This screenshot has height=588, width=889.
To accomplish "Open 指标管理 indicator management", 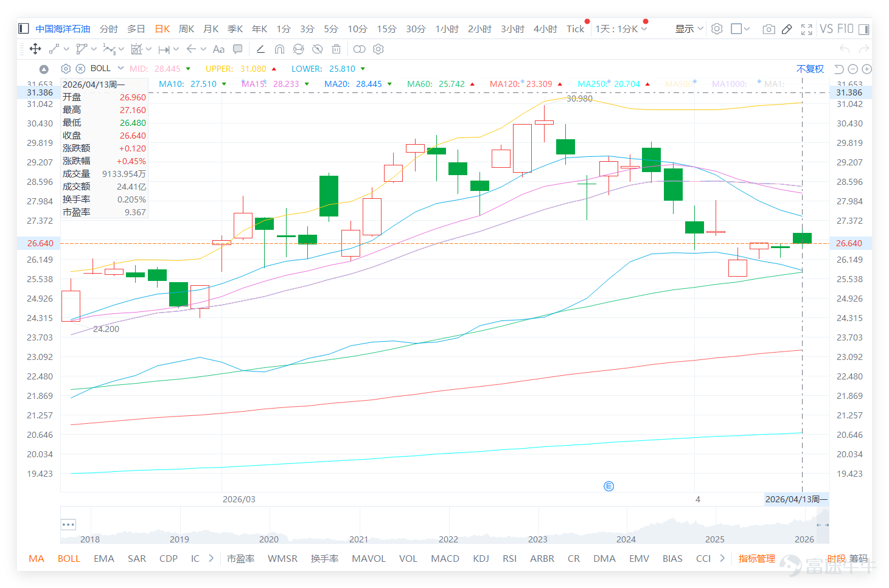I will coord(756,558).
